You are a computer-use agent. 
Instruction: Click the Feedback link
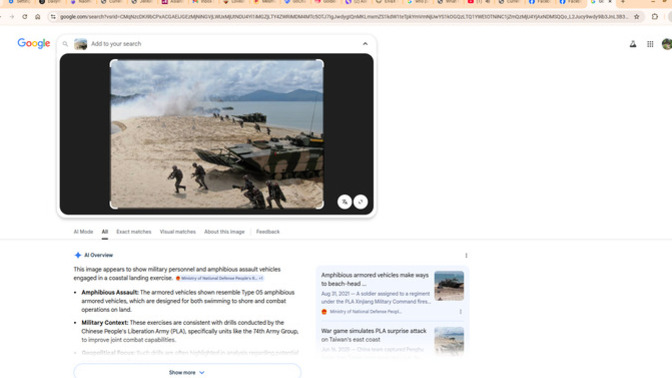(268, 232)
